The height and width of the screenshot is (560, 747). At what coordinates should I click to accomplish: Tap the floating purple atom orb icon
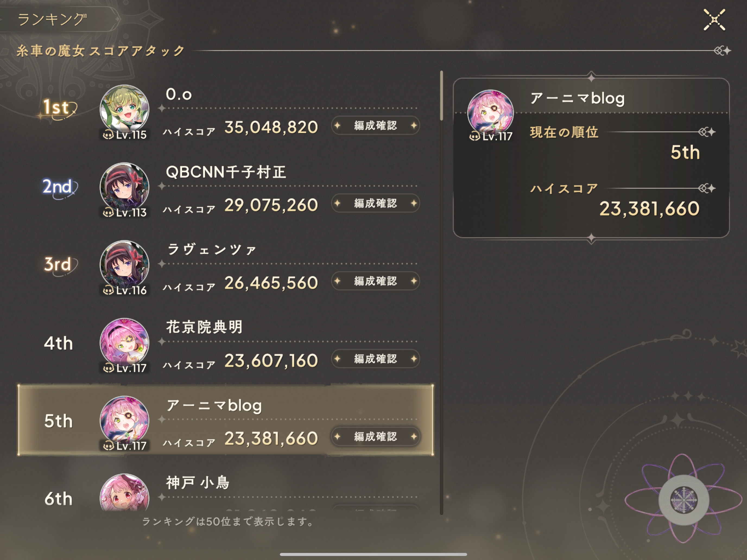[683, 499]
